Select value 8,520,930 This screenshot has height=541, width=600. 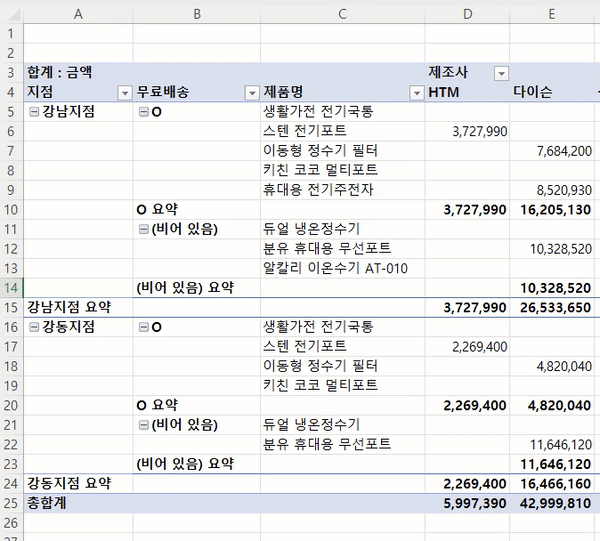tap(551, 190)
